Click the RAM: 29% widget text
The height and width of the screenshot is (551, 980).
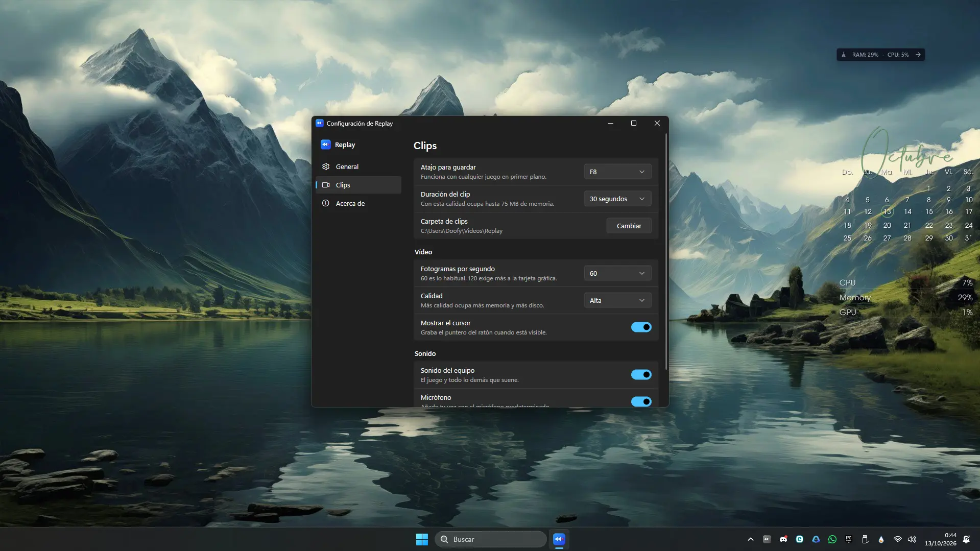865,55
